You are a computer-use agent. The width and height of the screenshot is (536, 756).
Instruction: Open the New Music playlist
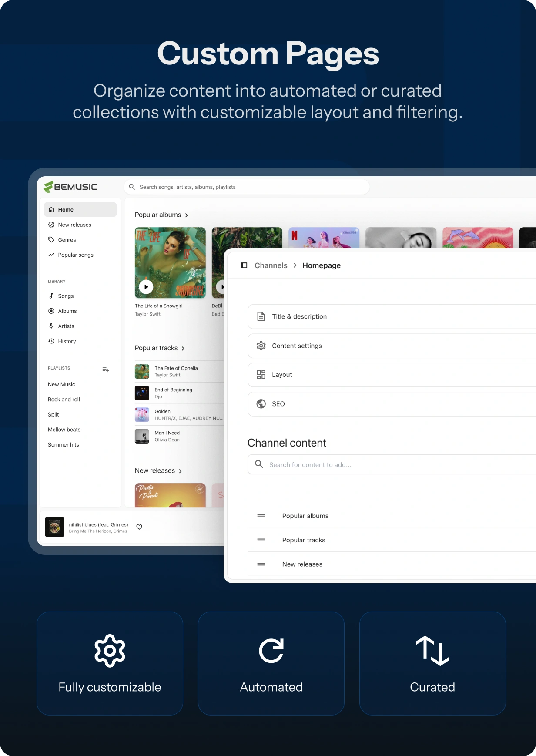click(61, 384)
